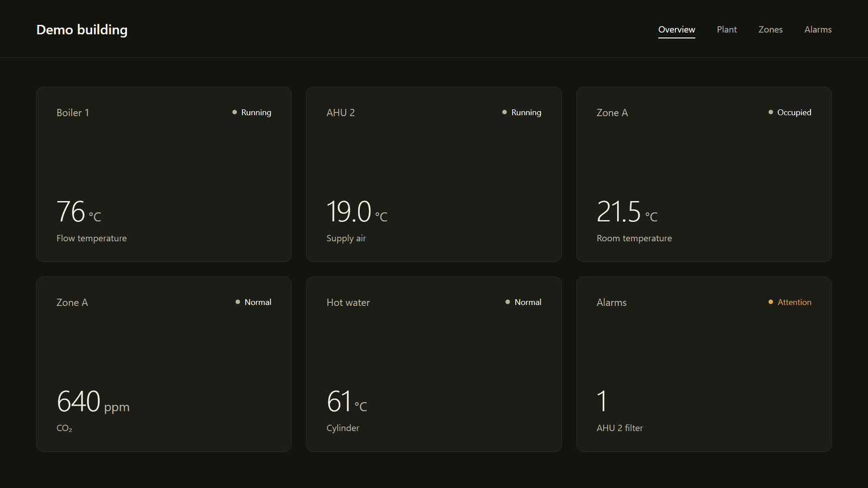This screenshot has width=868, height=488.
Task: Click the Cylinder label
Action: (x=343, y=428)
